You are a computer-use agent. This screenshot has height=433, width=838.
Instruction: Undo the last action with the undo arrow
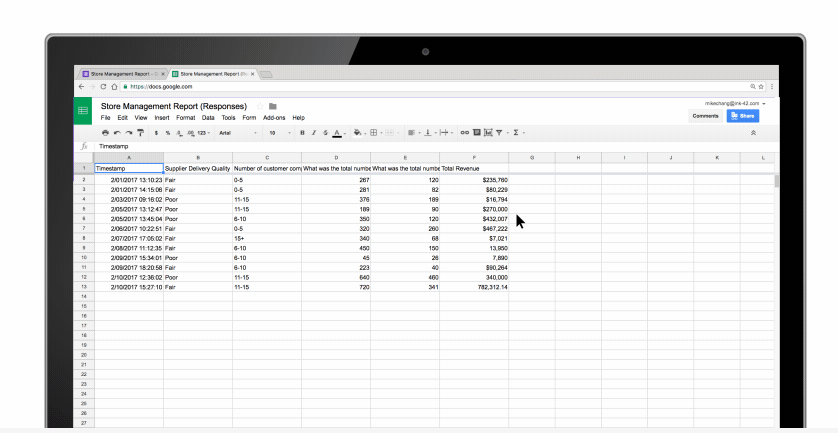117,133
